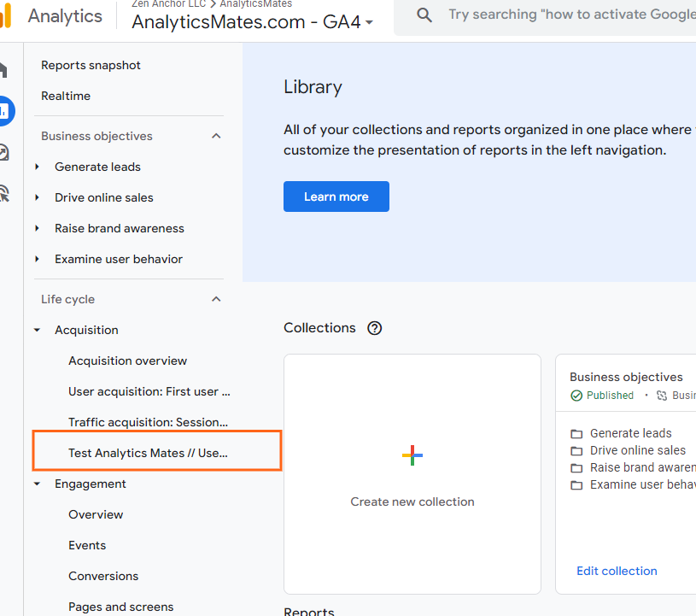
Task: Select Examine user behavior nav item
Action: [119, 259]
